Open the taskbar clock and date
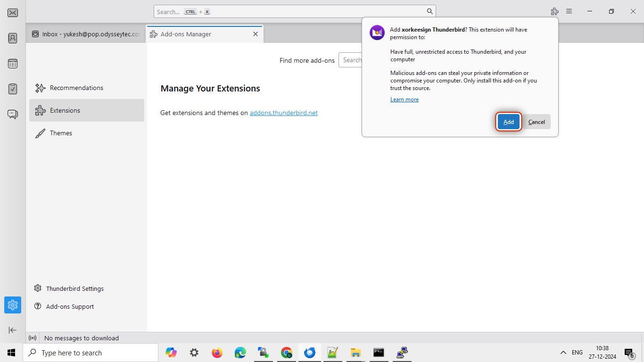This screenshot has width=644, height=362. coord(603,353)
